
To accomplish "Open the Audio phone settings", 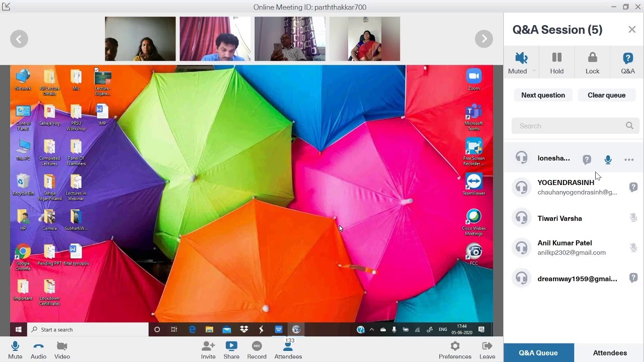I will 38,347.
